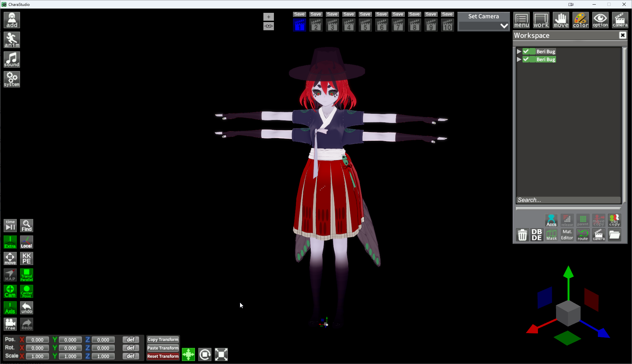Click the obj copy icon
This screenshot has width=632, height=364.
click(x=614, y=220)
